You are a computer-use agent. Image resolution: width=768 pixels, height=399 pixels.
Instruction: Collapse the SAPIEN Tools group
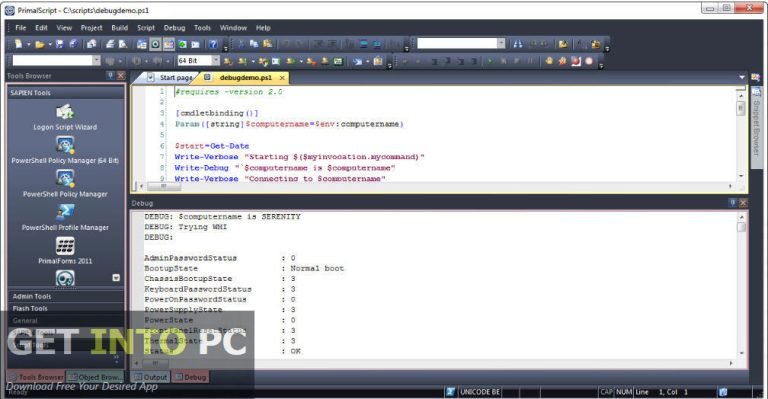click(66, 93)
